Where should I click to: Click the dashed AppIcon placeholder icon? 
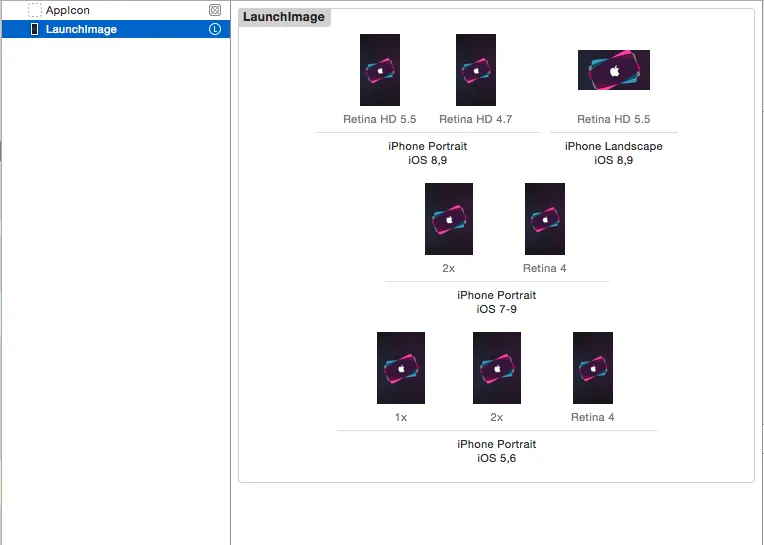pyautogui.click(x=35, y=10)
